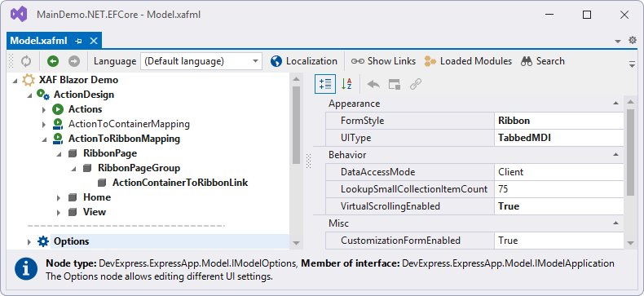Click the green Actions play icon
Image resolution: width=644 pixels, height=296 pixels.
(x=58, y=109)
